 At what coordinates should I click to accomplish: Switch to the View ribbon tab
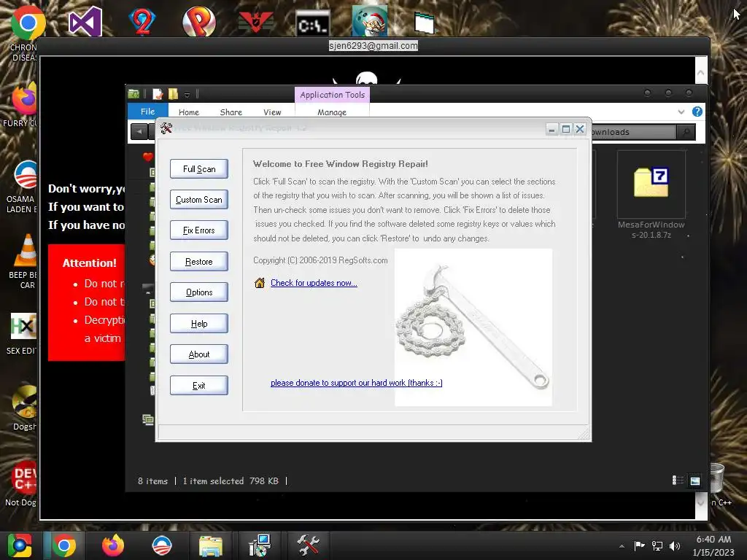(272, 112)
